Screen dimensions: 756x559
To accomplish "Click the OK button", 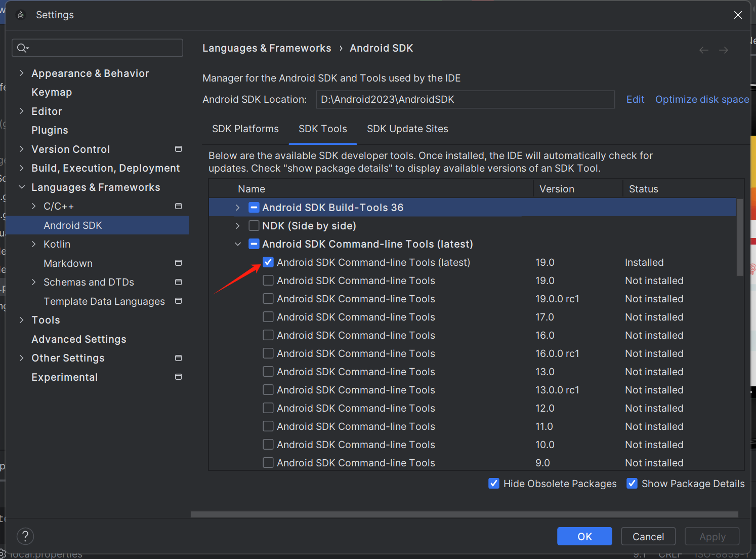I will 584,536.
